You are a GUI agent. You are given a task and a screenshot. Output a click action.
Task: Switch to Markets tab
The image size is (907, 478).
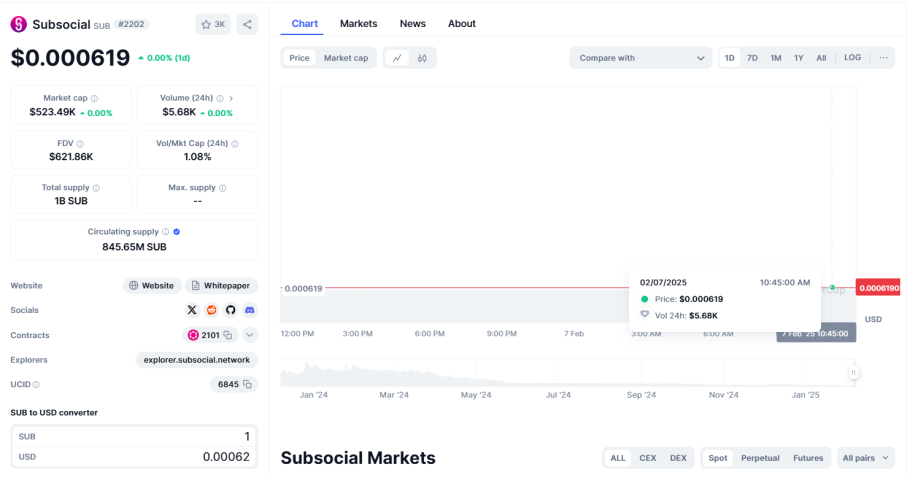359,24
